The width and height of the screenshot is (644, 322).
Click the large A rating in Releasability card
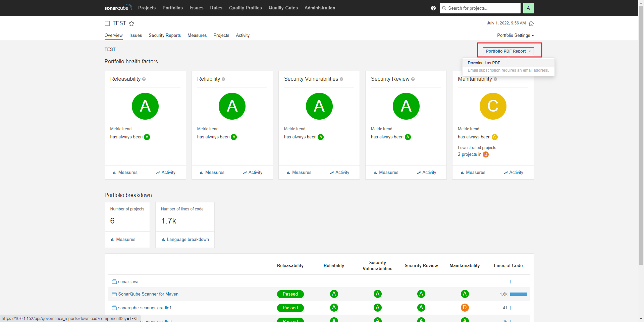145,106
